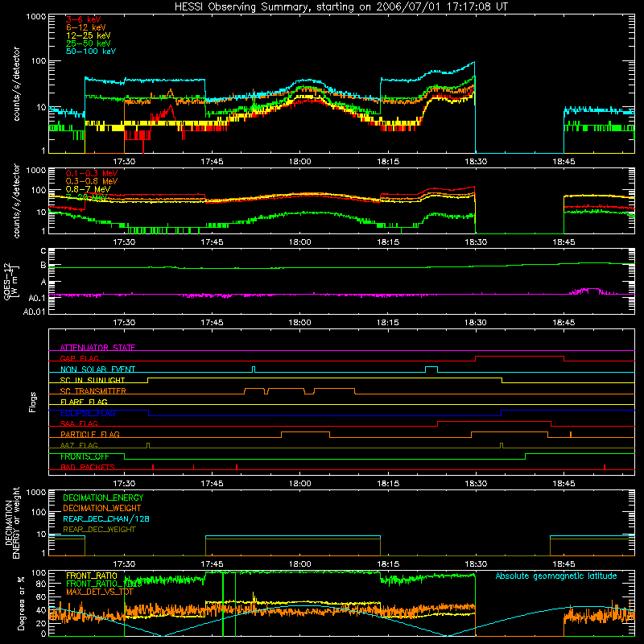Viewport: 644px width, 644px height.
Task: Click the yellow FRONT_RATIO legend label
Action: pos(92,576)
